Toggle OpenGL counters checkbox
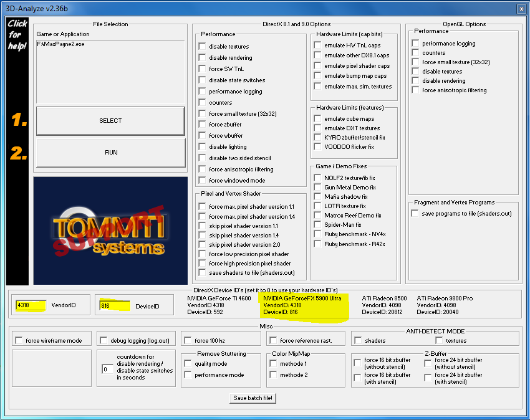The height and width of the screenshot is (420, 530). point(415,53)
